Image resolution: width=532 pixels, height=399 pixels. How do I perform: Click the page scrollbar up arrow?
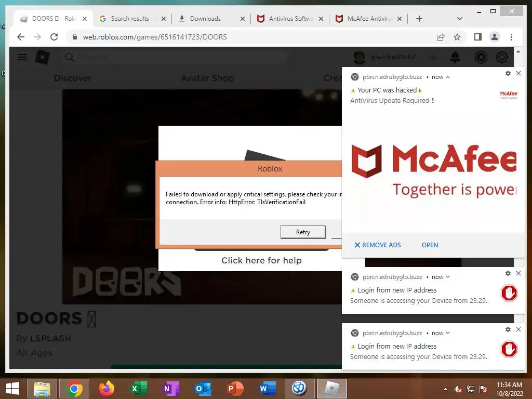[518, 51]
